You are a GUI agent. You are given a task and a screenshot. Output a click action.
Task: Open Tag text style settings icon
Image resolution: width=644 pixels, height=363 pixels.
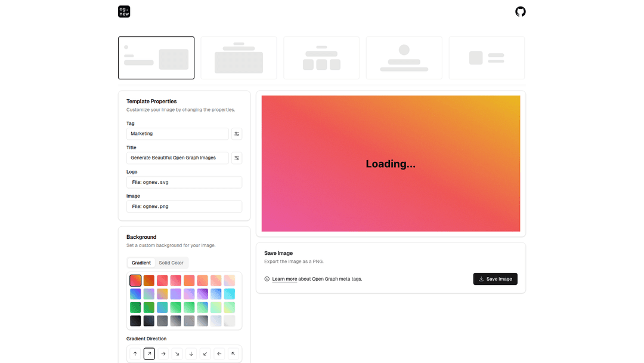237,134
